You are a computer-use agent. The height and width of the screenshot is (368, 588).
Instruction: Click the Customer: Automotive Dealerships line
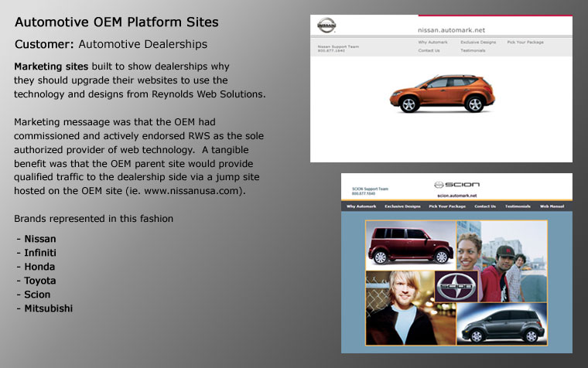(111, 44)
